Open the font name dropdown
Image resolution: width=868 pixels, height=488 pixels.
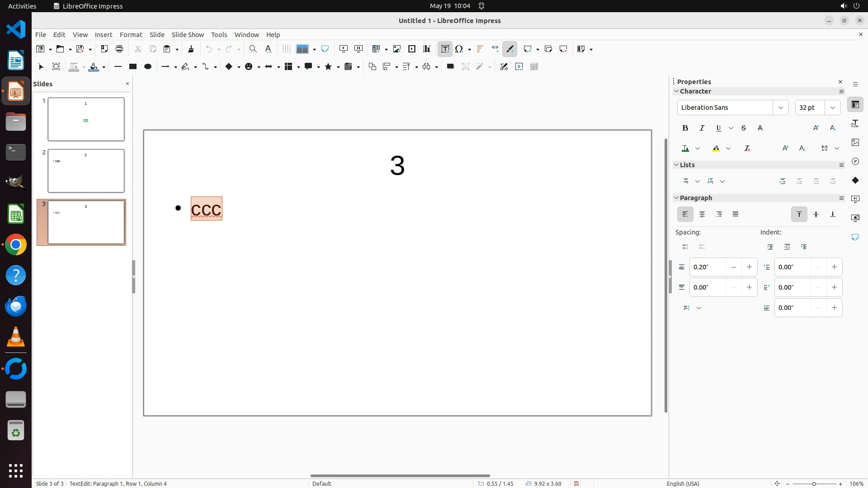780,108
